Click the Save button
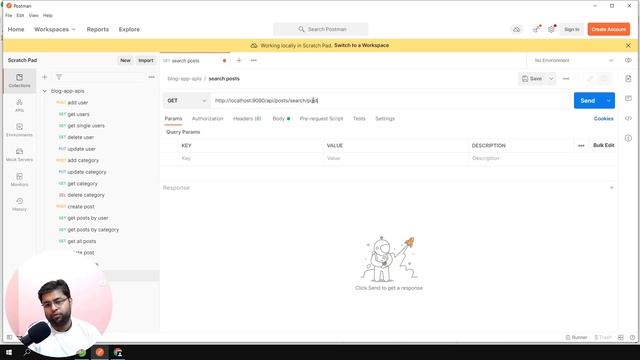Screen dimensions: 640x360 click(532, 79)
